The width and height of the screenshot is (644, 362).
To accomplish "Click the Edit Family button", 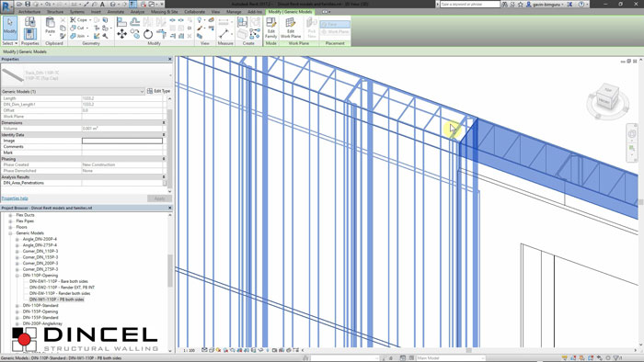I will click(x=271, y=28).
